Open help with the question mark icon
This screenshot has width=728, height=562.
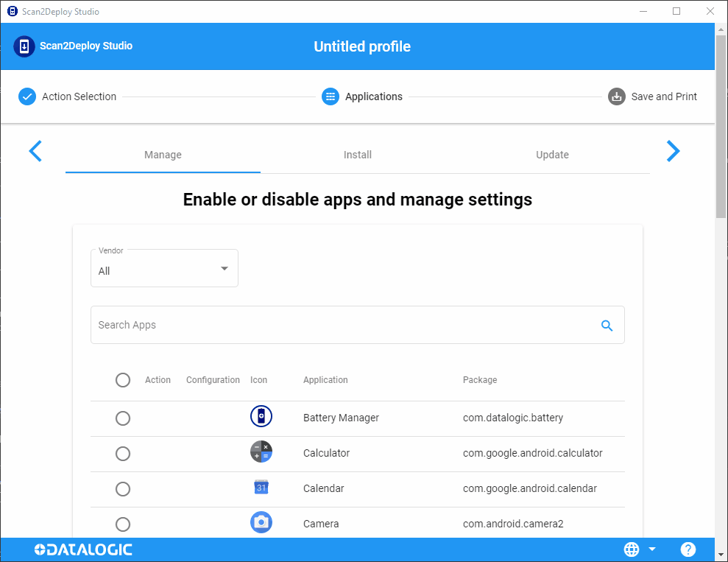(x=688, y=549)
